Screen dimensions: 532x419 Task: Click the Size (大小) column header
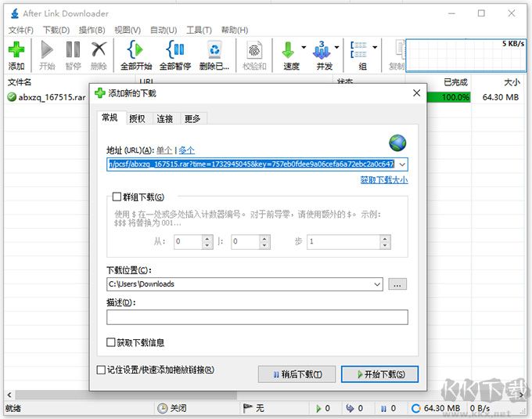pyautogui.click(x=512, y=82)
